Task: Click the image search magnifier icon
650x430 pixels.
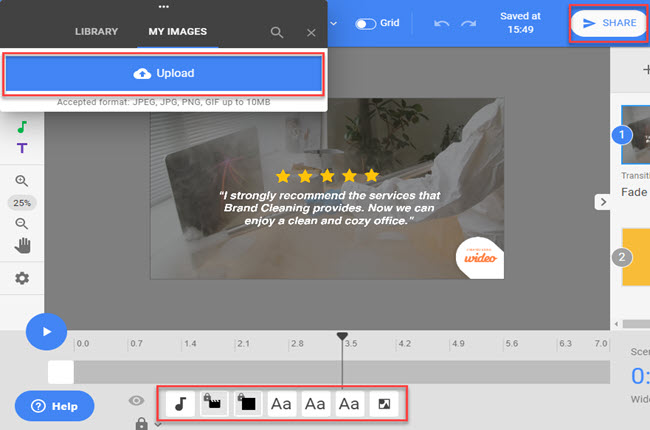Action: (276, 32)
